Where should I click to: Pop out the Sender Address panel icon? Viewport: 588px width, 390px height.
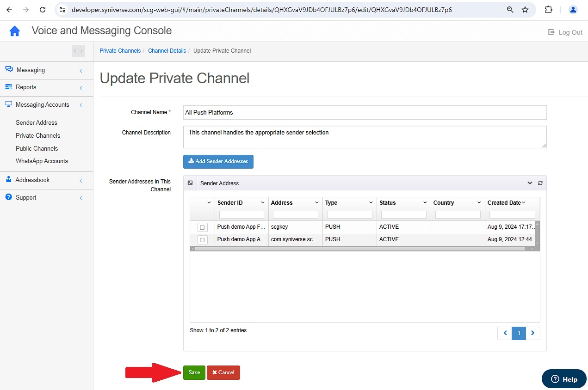point(190,183)
